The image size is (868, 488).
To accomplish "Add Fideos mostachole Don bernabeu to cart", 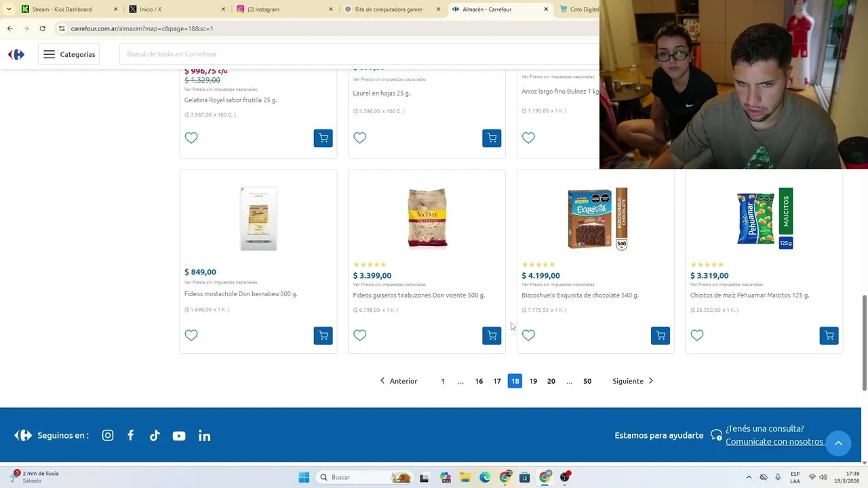I will (x=323, y=335).
